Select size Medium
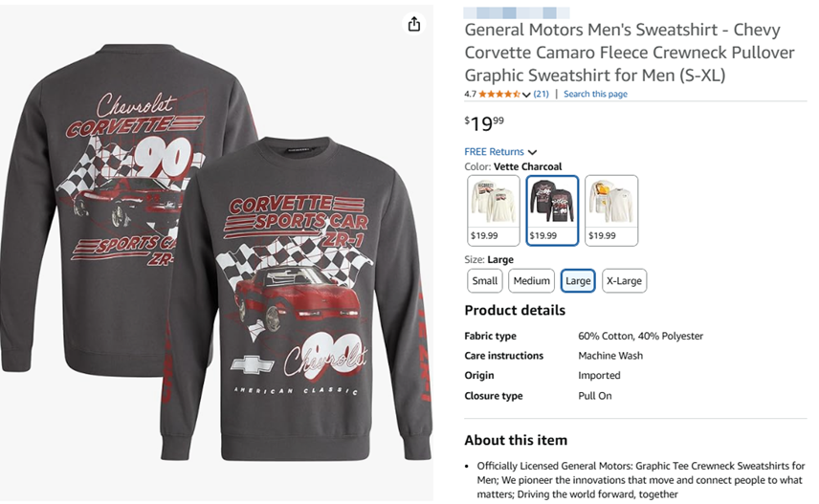Viewport: 819px width, 504px height. [531, 280]
